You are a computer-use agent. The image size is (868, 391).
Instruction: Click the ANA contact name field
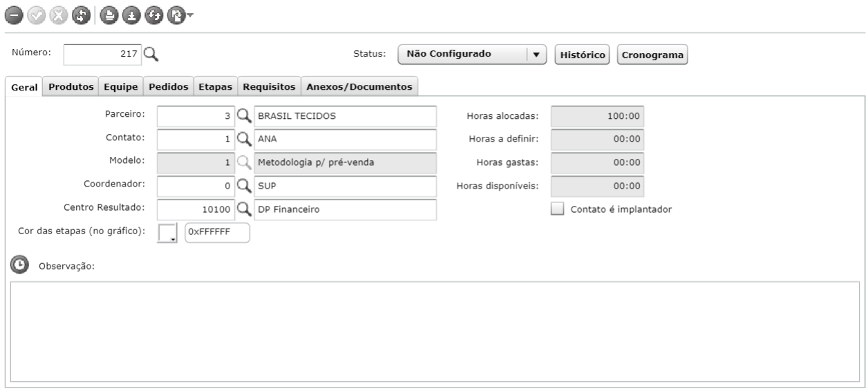(x=345, y=140)
